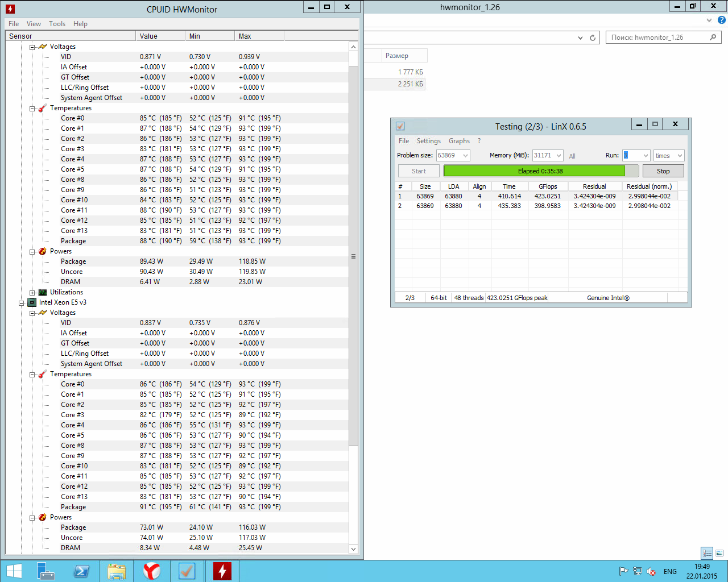
Task: Launch PowerShell from taskbar
Action: tap(81, 571)
